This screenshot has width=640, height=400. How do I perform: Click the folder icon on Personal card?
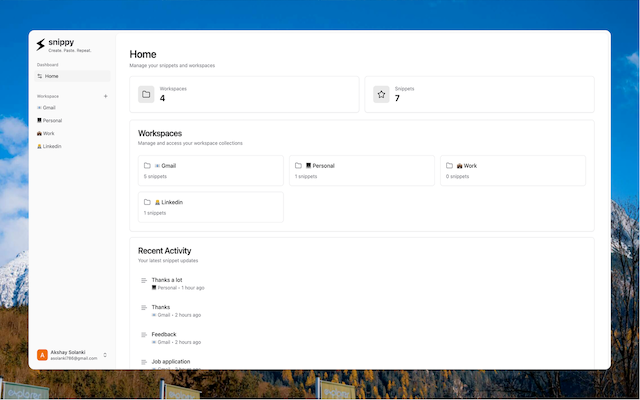(298, 166)
